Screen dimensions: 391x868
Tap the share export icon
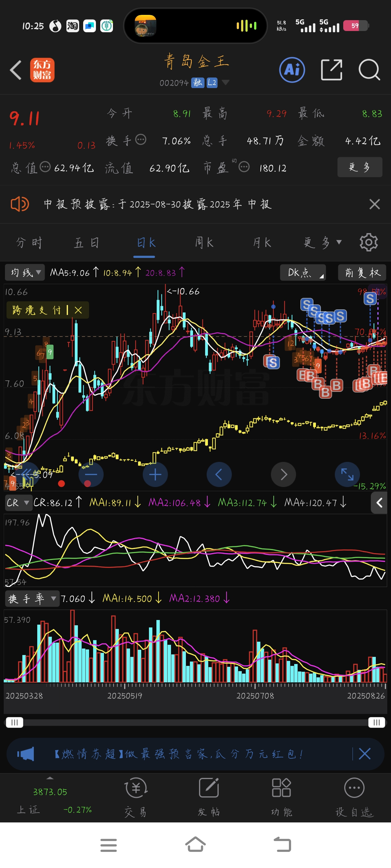point(331,70)
